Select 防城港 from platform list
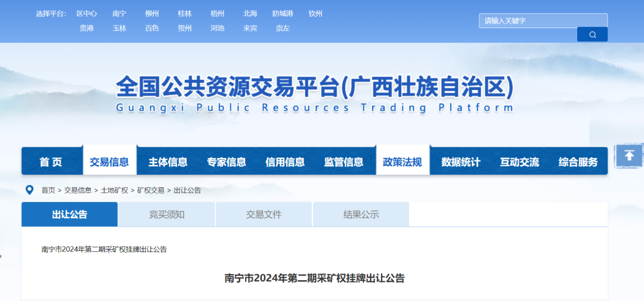This screenshot has height=301, width=644. coord(283,14)
